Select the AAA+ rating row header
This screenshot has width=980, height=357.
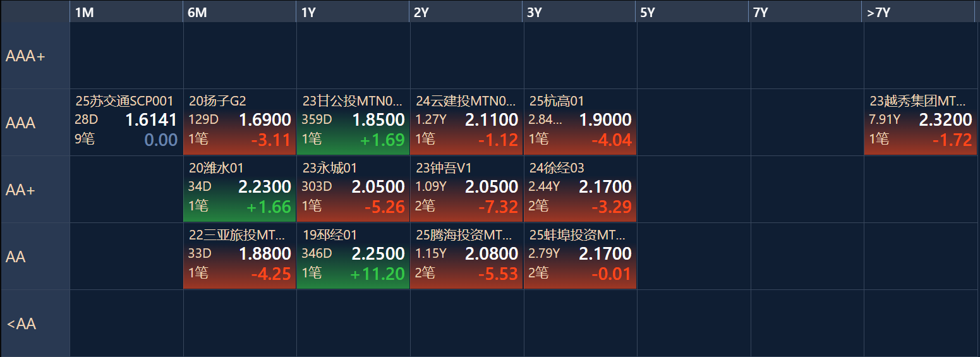click(35, 56)
